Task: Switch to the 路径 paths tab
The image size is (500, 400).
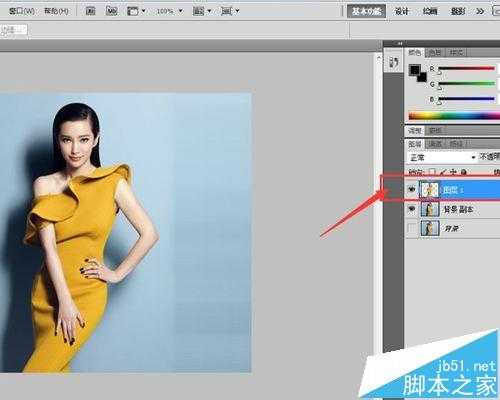Action: [456, 144]
